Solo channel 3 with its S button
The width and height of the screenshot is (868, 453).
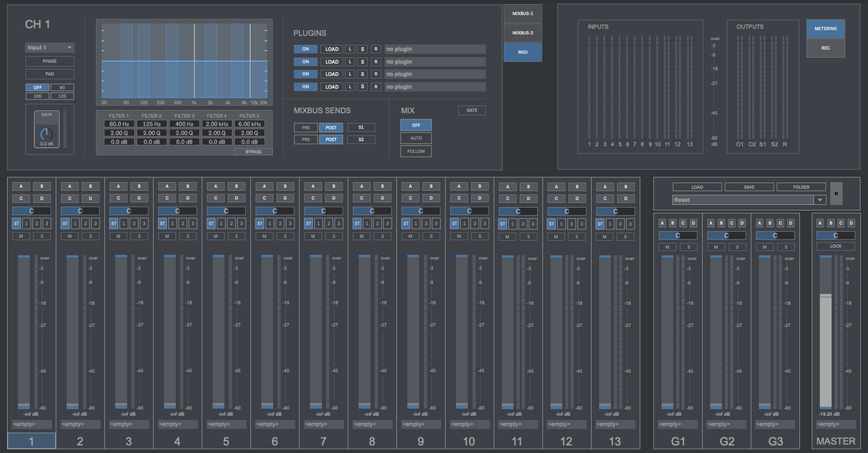click(x=139, y=236)
